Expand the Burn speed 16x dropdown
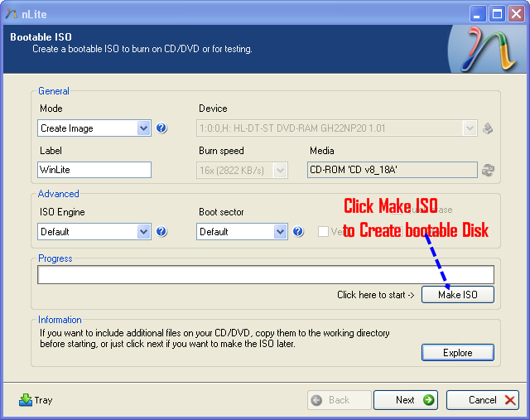This screenshot has height=420, width=530. coord(242,170)
